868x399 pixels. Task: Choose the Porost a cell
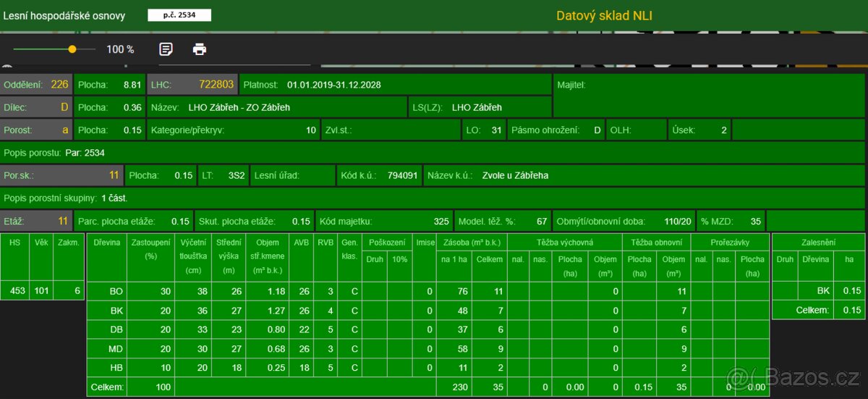[36, 130]
